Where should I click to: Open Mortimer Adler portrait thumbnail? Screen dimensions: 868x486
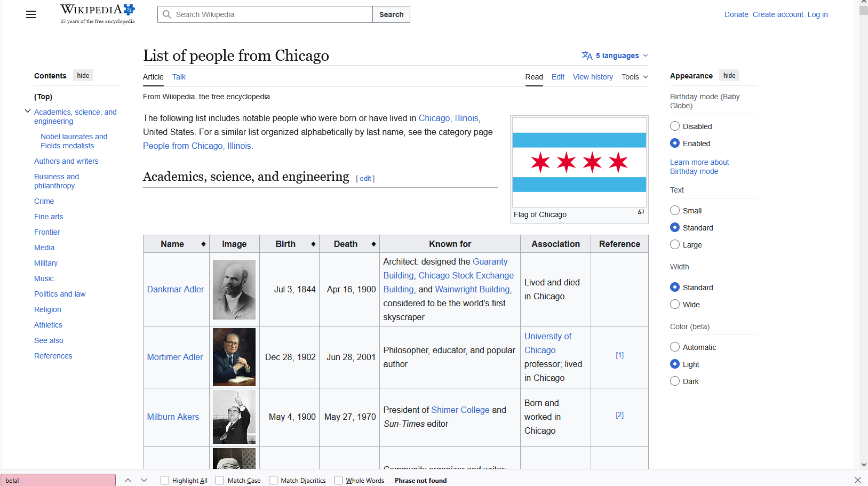[234, 357]
